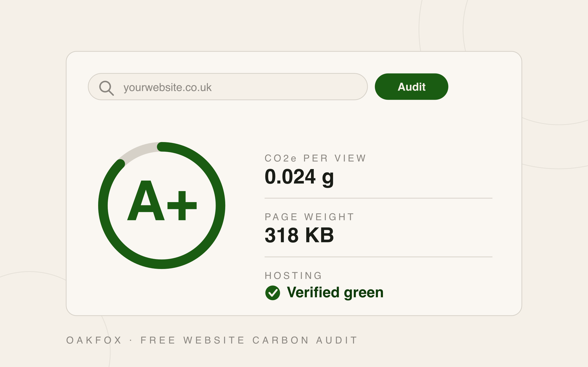
Task: Select the 'Verified green' hosting text
Action: point(335,293)
